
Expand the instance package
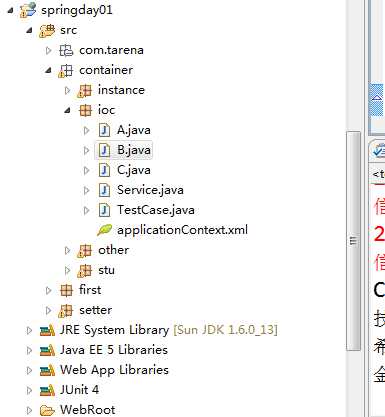67,90
